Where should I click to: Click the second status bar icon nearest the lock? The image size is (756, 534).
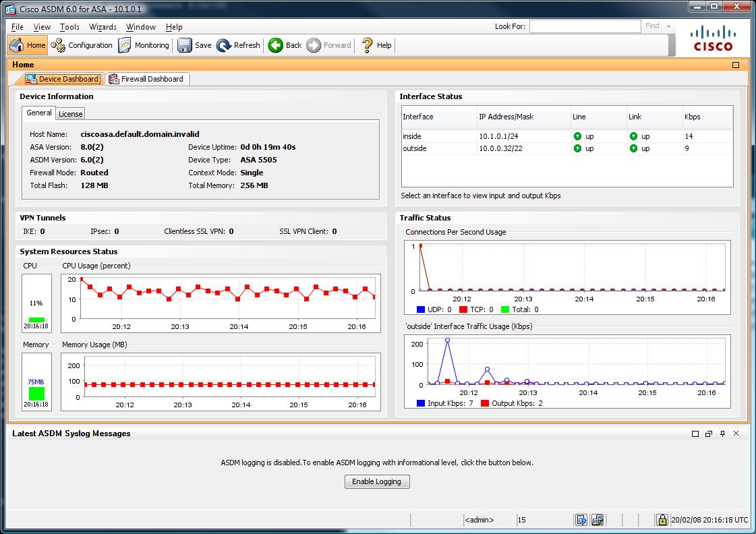pos(598,520)
